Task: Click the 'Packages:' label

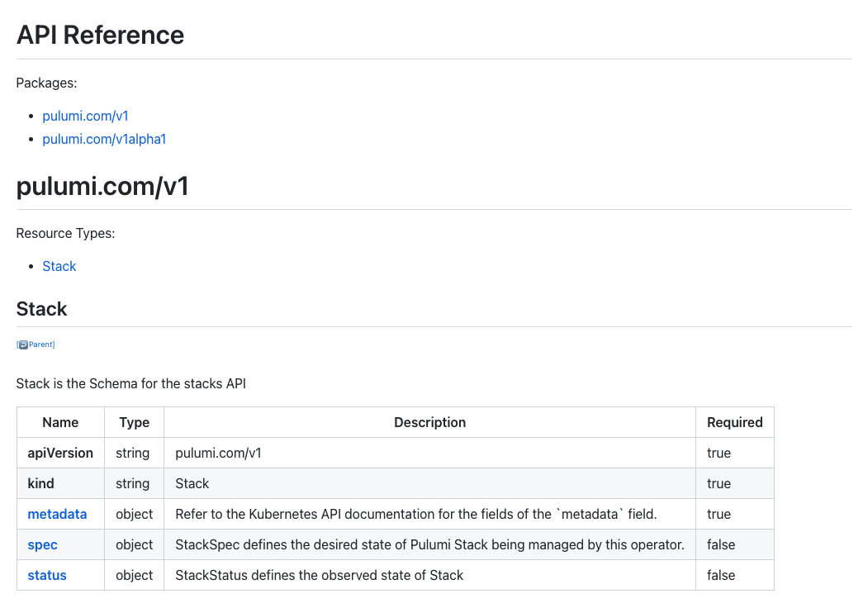Action: coord(46,83)
